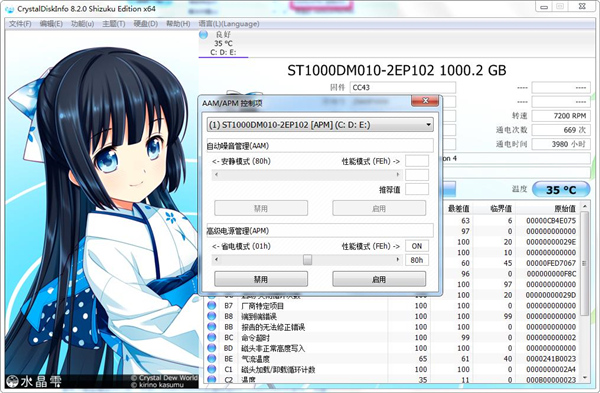The image size is (600, 393).
Task: Click the disabled AAM 禁用 button
Action: (261, 208)
